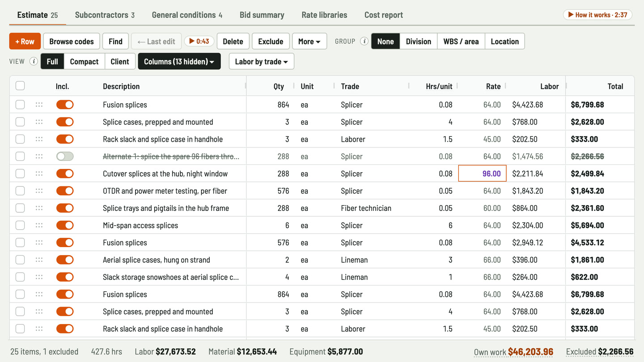644x362 pixels.
Task: Open the General conditions tab
Action: coord(187,15)
